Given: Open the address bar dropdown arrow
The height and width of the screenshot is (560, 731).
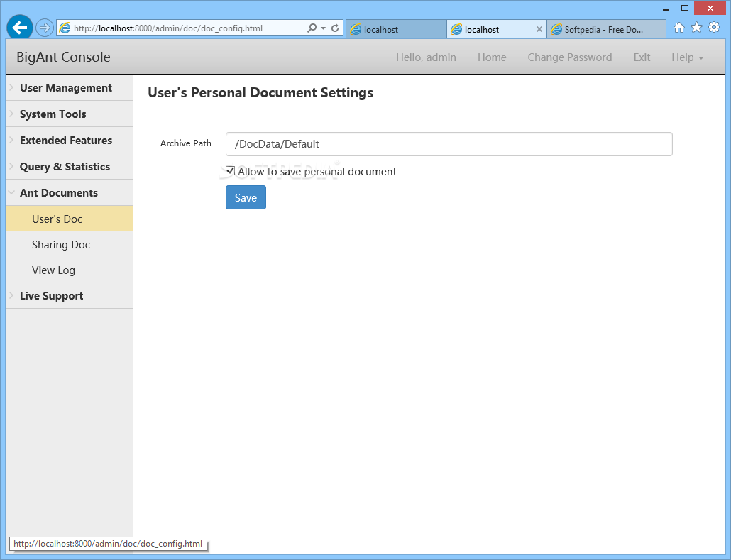Looking at the screenshot, I should [x=323, y=28].
